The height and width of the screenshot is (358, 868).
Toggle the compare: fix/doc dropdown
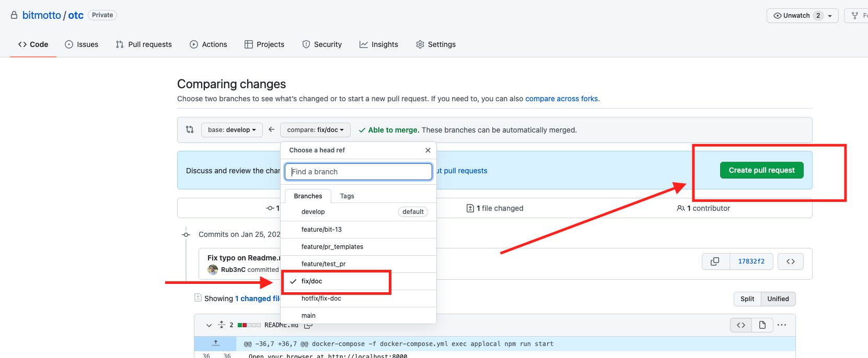pyautogui.click(x=315, y=129)
